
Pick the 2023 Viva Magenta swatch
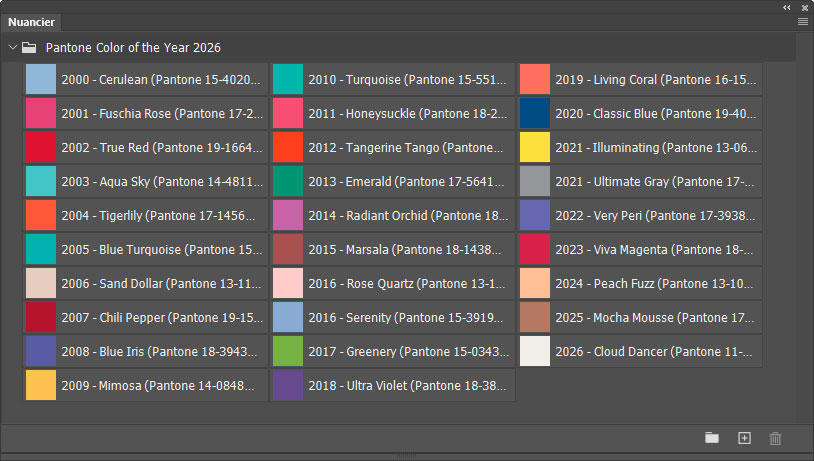535,249
